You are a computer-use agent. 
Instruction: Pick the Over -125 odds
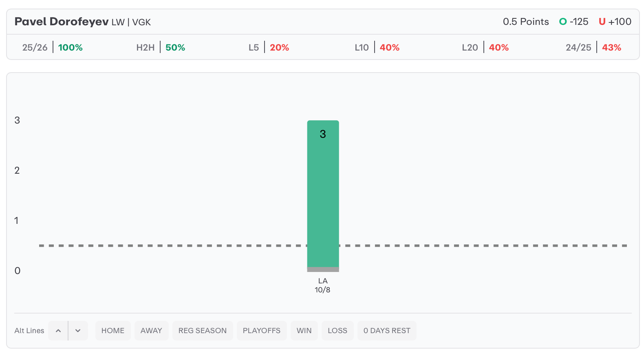pyautogui.click(x=579, y=22)
